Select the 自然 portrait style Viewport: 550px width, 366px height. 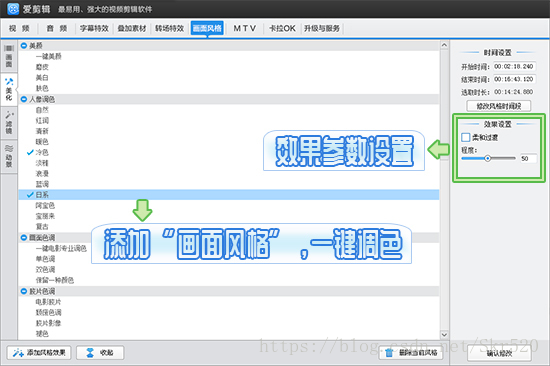pos(42,110)
